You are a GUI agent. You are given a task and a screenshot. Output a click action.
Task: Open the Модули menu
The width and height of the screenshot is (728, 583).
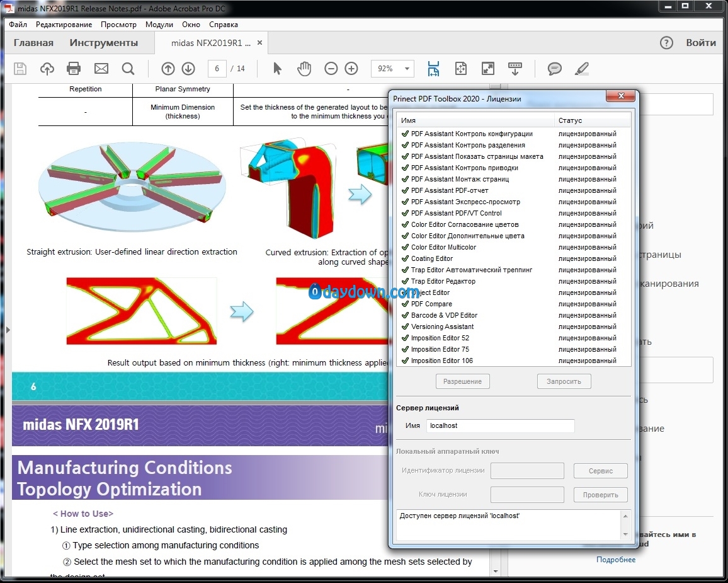tap(159, 25)
